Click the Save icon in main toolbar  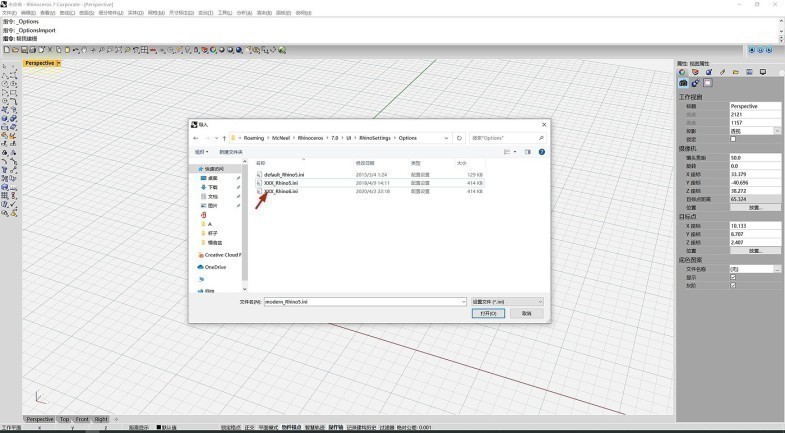pyautogui.click(x=22, y=49)
